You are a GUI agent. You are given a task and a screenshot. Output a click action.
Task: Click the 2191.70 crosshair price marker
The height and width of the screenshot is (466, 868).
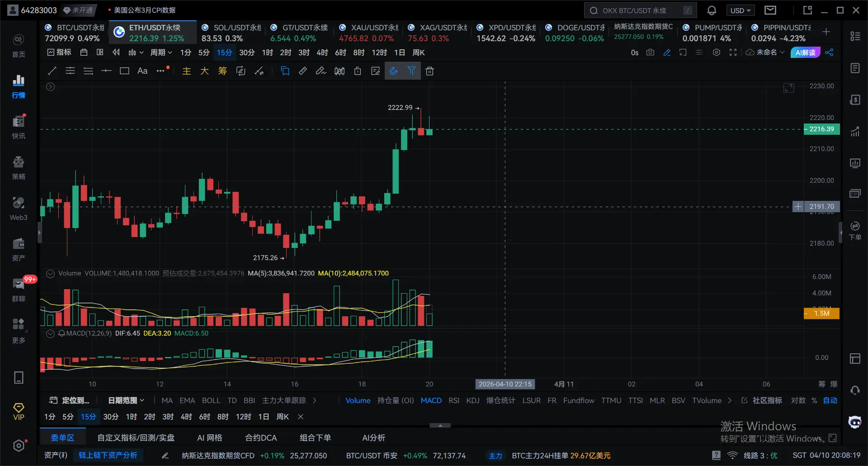click(x=821, y=207)
